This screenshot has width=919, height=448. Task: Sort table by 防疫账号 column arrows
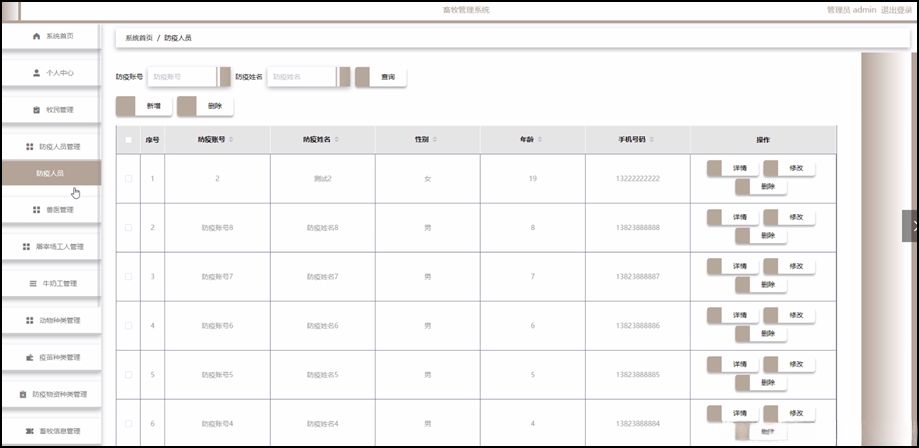231,140
